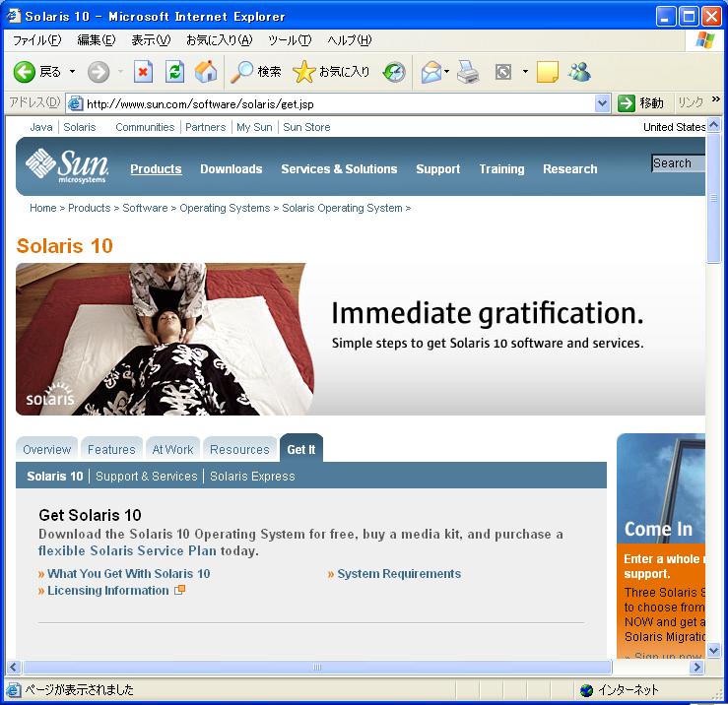Image resolution: width=728 pixels, height=705 pixels.
Task: Click the Sun site Search field
Action: [678, 163]
